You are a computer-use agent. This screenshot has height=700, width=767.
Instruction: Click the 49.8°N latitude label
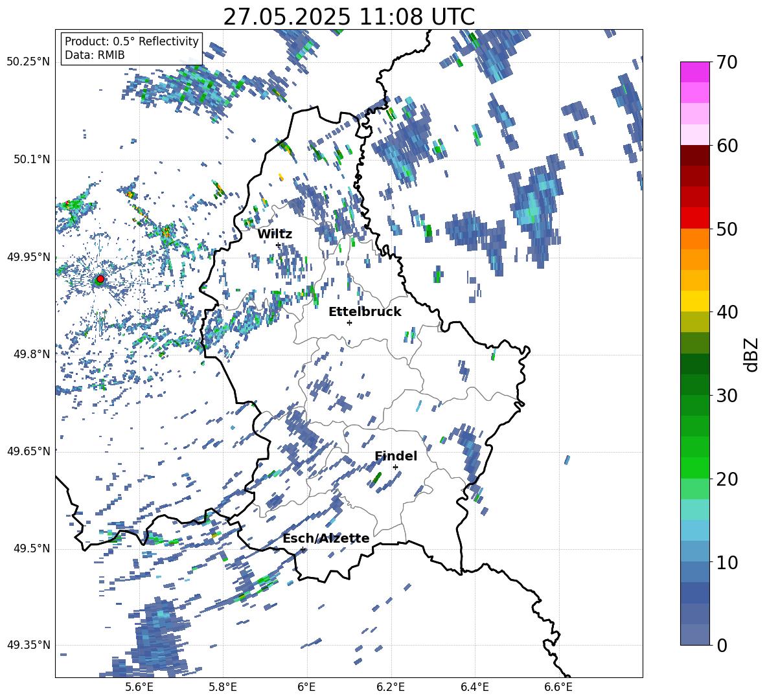point(31,354)
